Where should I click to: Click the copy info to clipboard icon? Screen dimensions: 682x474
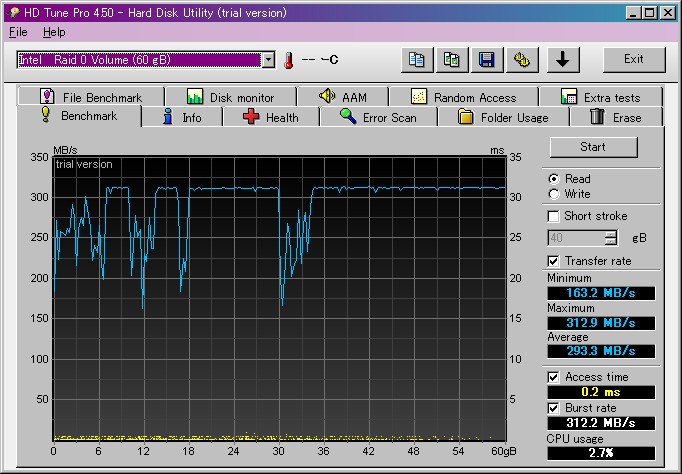click(417, 60)
